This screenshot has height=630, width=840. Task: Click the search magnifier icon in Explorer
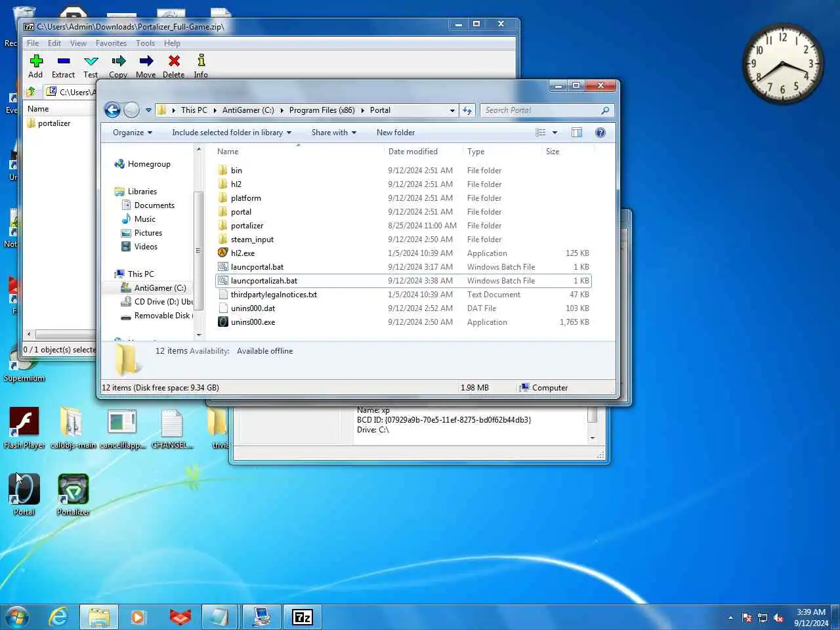[605, 110]
